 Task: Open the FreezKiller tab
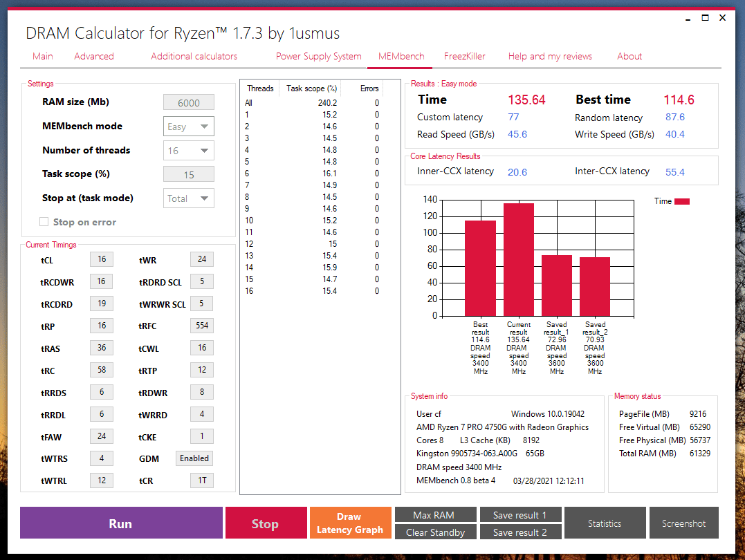pyautogui.click(x=465, y=56)
